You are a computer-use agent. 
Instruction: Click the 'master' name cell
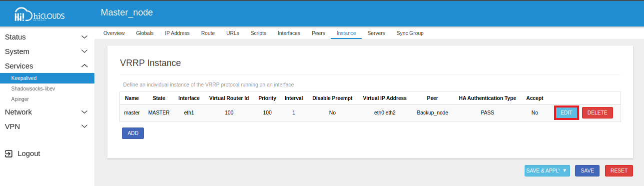click(132, 113)
